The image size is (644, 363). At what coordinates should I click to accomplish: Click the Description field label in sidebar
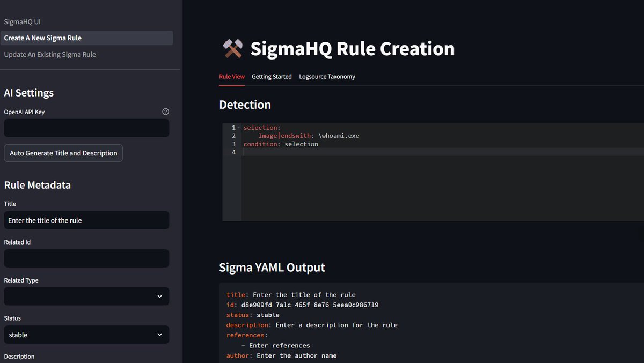(19, 357)
